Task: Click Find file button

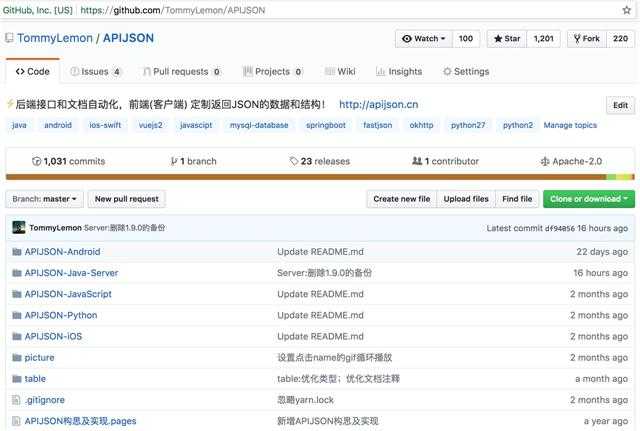Action: coord(517,199)
